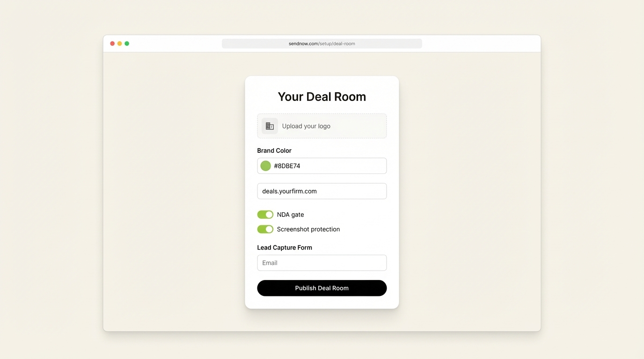Viewport: 644px width, 359px height.
Task: Click the Publish Deal Room button
Action: coord(322,288)
